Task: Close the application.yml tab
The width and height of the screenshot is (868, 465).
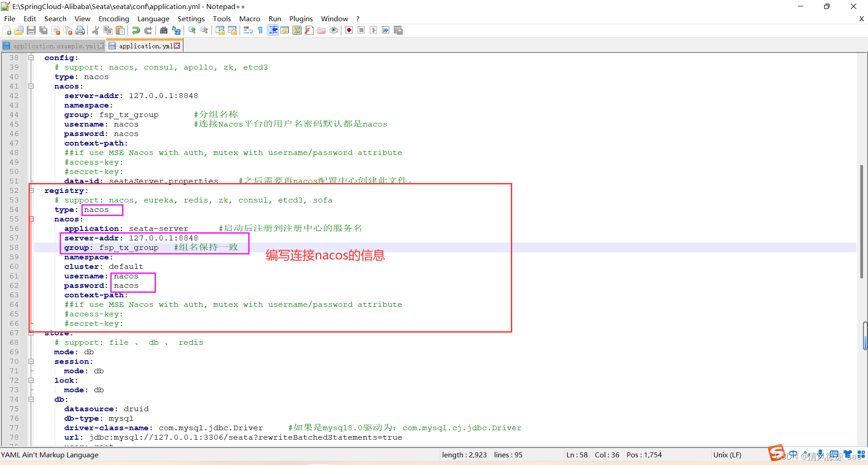Action: (177, 46)
